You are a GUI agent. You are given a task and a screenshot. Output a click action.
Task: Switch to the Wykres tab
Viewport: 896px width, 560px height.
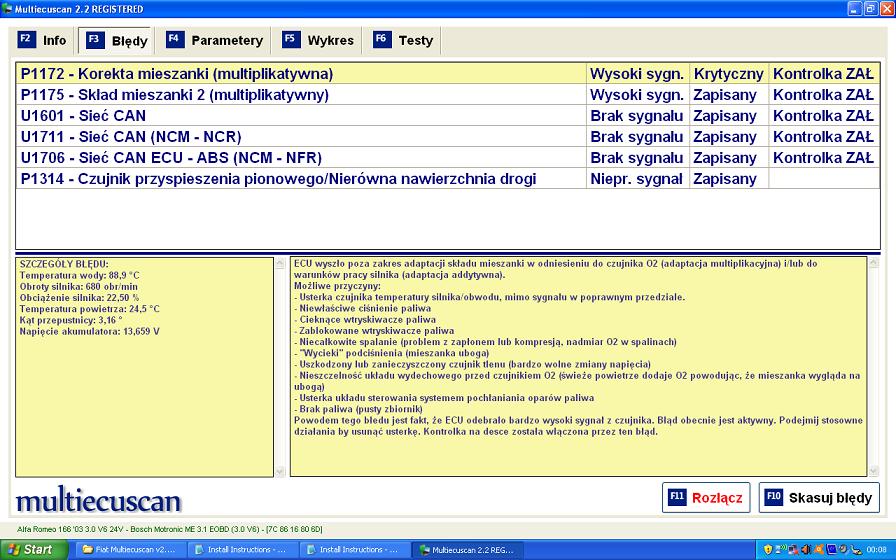tap(318, 41)
